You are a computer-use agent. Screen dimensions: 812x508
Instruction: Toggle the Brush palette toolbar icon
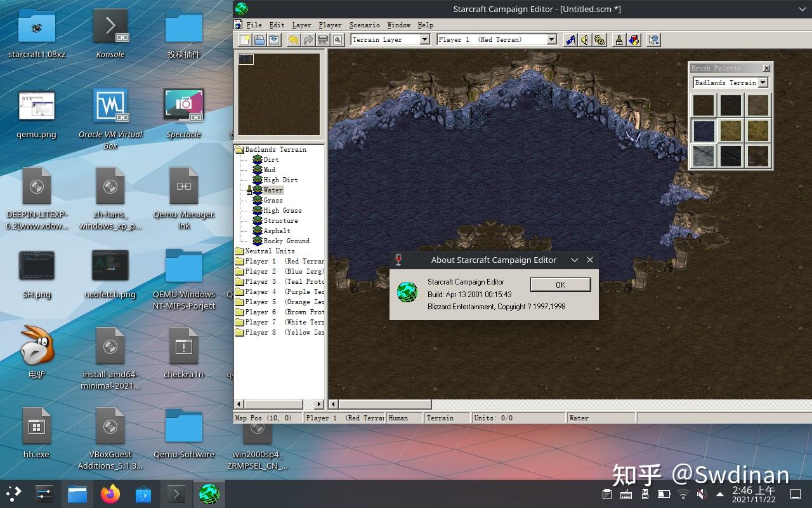619,39
